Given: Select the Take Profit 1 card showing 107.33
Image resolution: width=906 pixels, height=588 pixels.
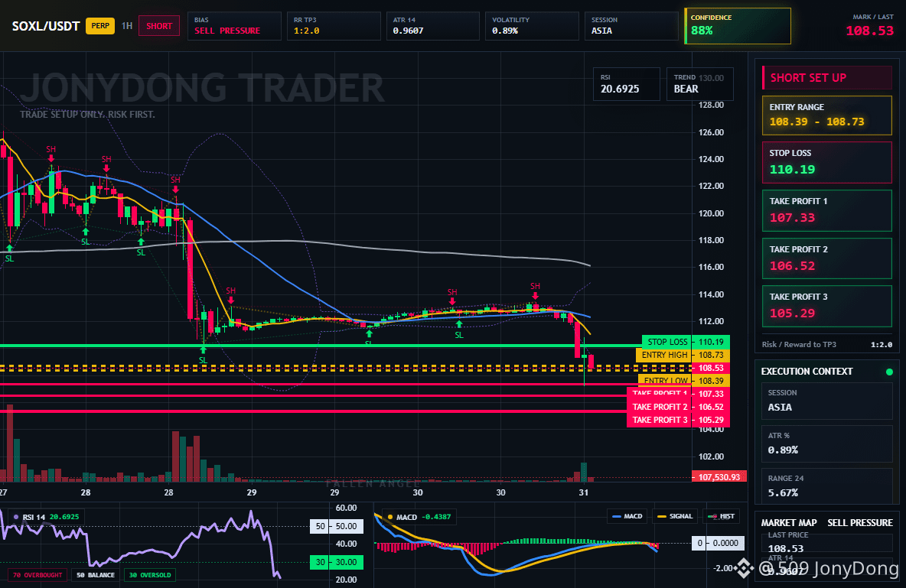Looking at the screenshot, I should (x=827, y=210).
